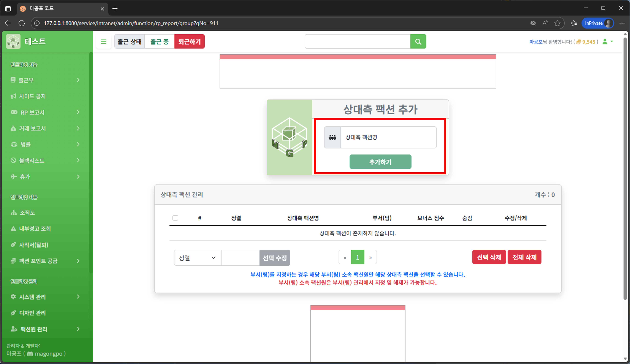Screen dimensions: 630x364
Task: Click the 휴가 airplane icon
Action: [x=14, y=176]
